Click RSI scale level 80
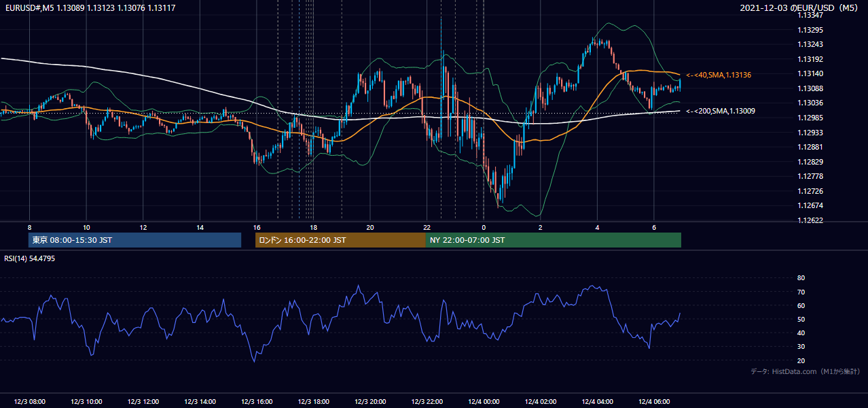Screen dimensions: 868x408 [x=801, y=278]
